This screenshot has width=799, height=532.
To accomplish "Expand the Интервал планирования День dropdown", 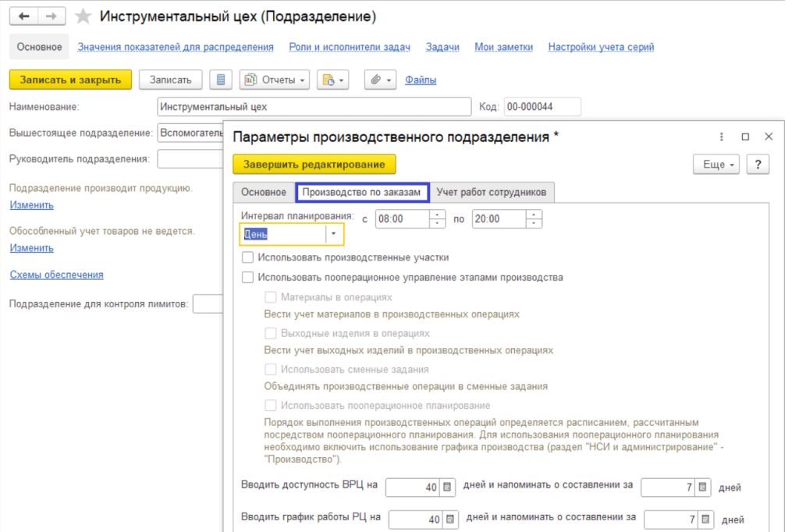I will [x=334, y=234].
